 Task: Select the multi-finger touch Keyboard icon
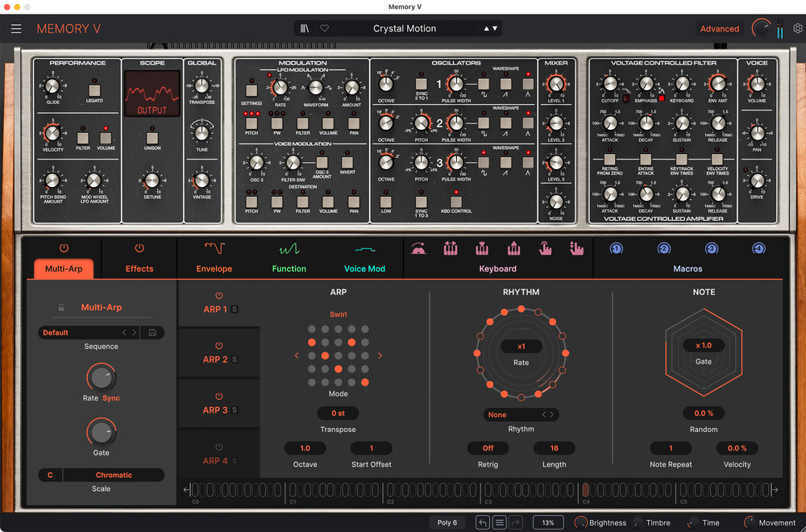tap(577, 249)
